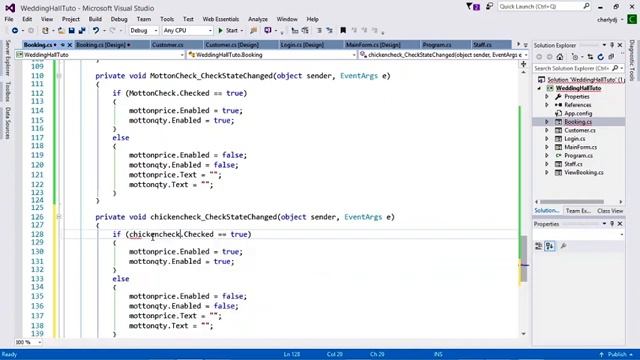The height and width of the screenshot is (360, 640).
Task: Open the Server Explorer side tab
Action: point(7,58)
